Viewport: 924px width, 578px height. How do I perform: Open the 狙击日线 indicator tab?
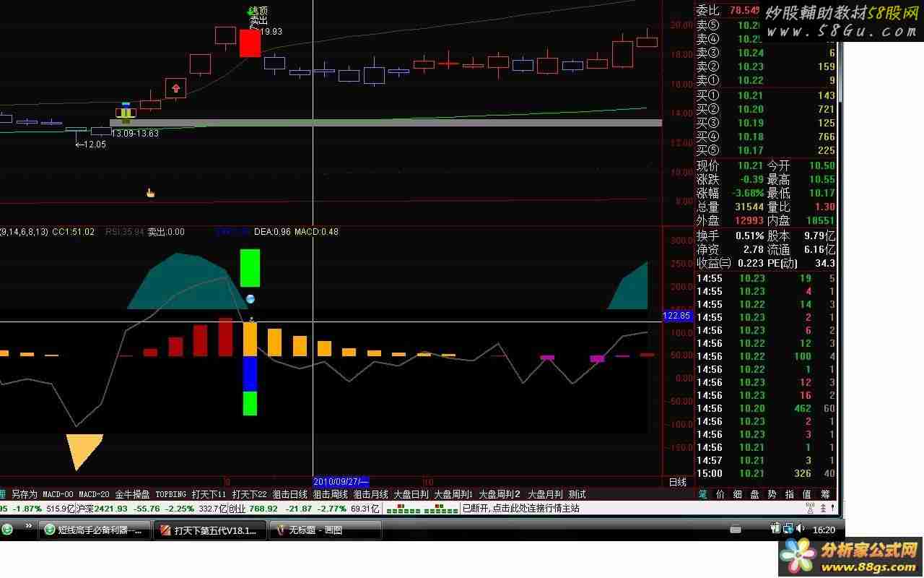pos(290,494)
